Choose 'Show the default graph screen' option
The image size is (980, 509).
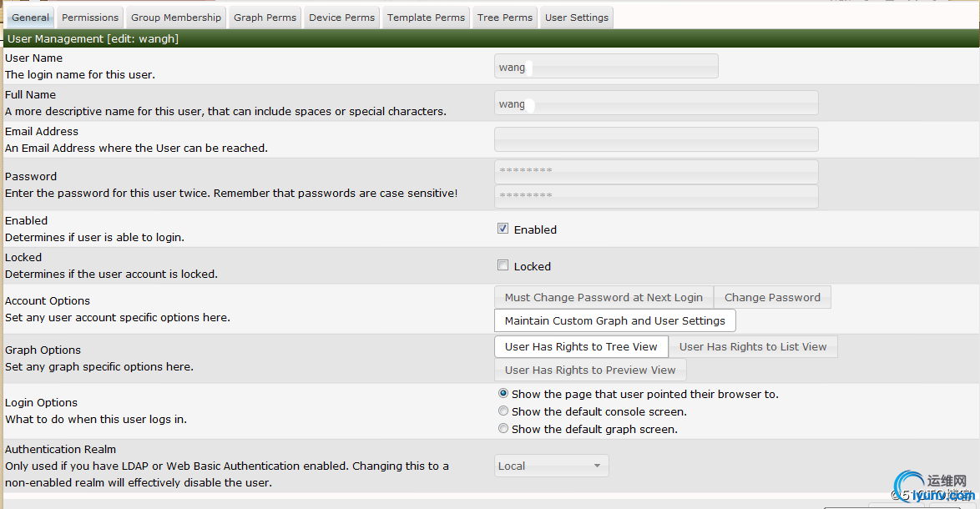pos(503,429)
